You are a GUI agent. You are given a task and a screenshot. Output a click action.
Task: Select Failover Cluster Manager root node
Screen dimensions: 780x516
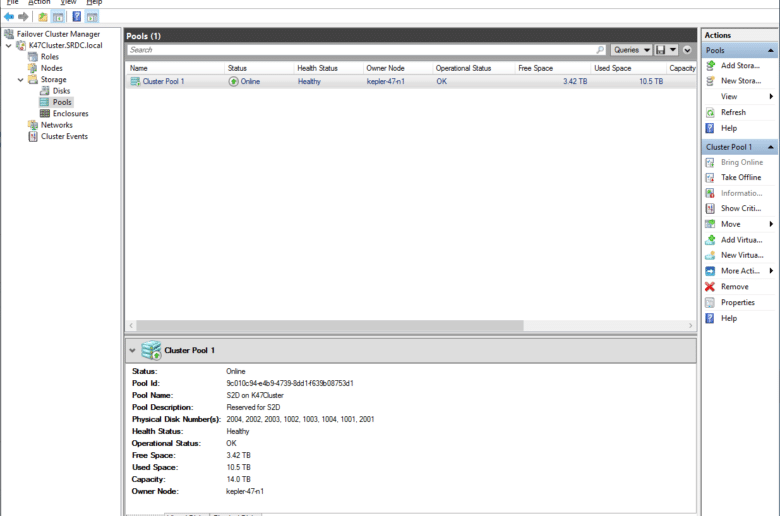pos(58,34)
